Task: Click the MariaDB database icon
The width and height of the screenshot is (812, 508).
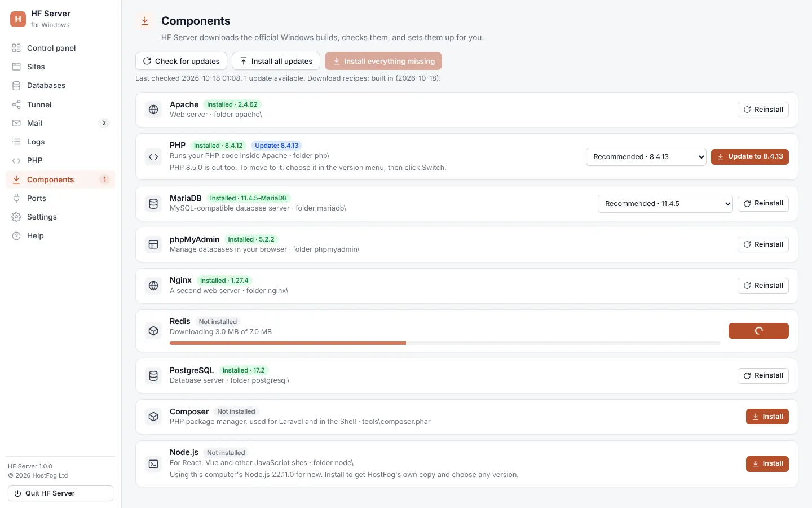Action: click(x=153, y=204)
